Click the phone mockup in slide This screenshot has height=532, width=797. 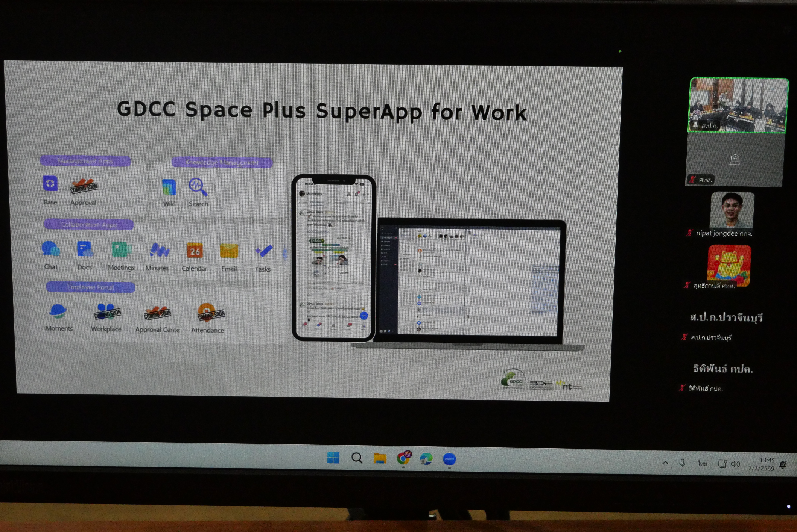coord(334,257)
